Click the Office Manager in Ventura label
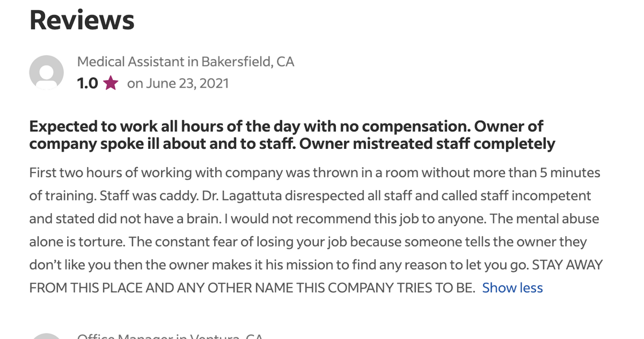Image resolution: width=644 pixels, height=339 pixels. pyautogui.click(x=170, y=336)
